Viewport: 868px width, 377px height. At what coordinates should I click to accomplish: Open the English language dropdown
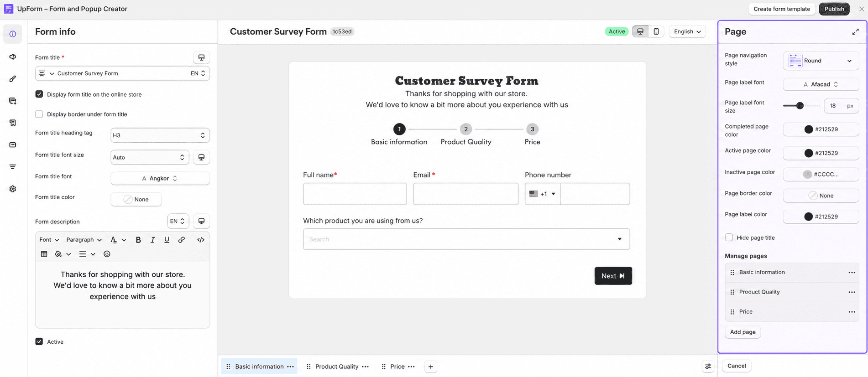(x=687, y=31)
